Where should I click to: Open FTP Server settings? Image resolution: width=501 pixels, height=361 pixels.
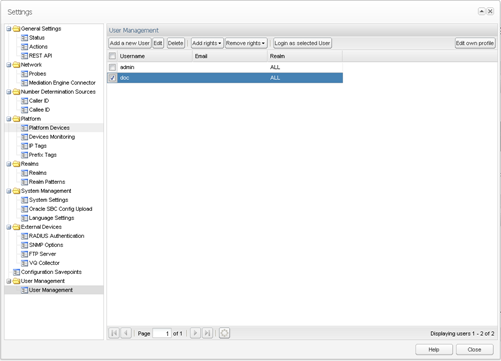(x=42, y=254)
